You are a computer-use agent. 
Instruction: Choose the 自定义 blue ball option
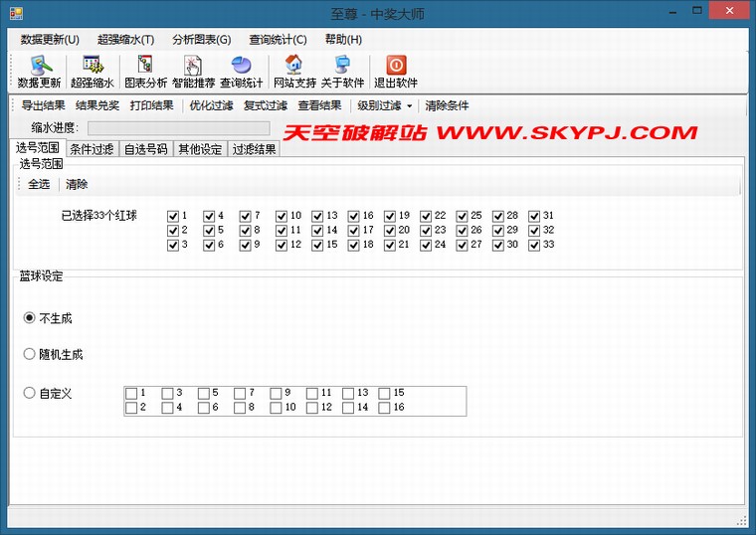click(x=29, y=394)
